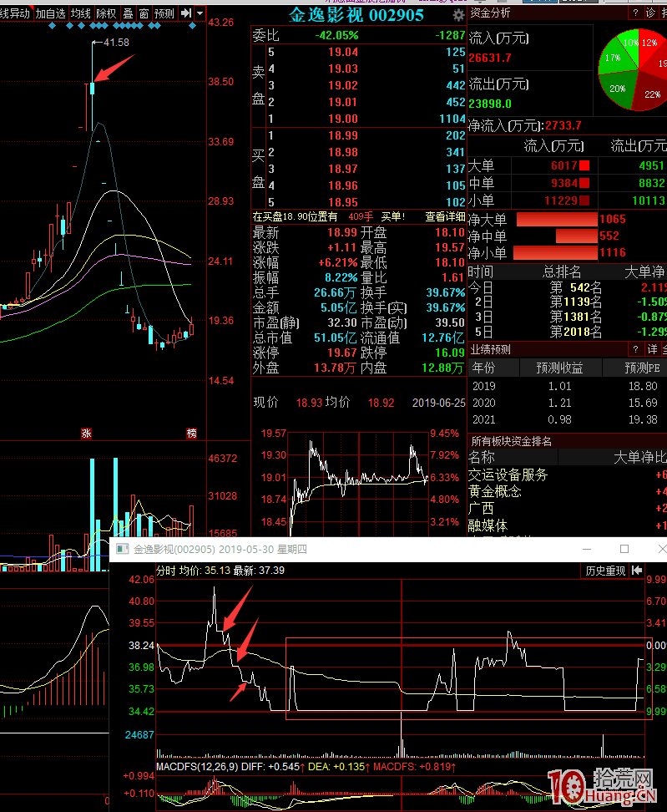The width and height of the screenshot is (667, 812).
Task: Click the buy-1 price 18.99 in order book
Action: pos(342,135)
